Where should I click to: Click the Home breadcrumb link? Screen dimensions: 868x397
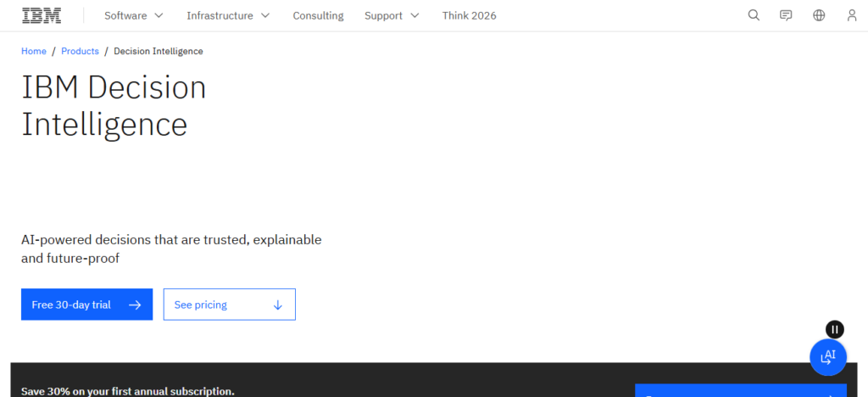(34, 51)
